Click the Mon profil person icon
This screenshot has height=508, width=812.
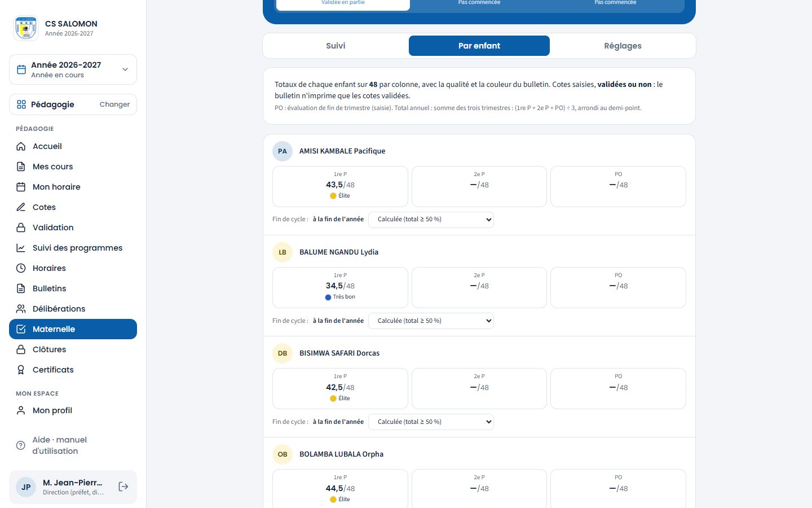point(21,410)
